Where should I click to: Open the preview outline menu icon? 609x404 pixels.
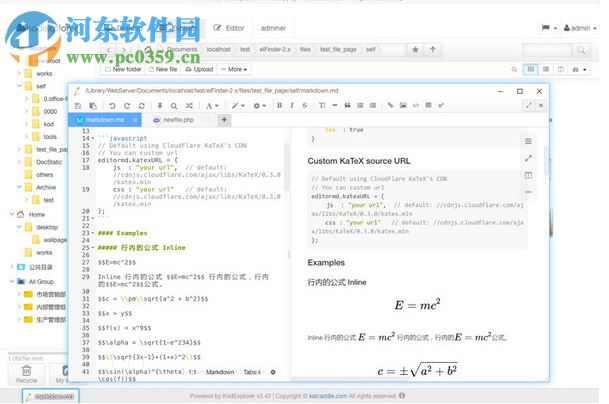[528, 141]
